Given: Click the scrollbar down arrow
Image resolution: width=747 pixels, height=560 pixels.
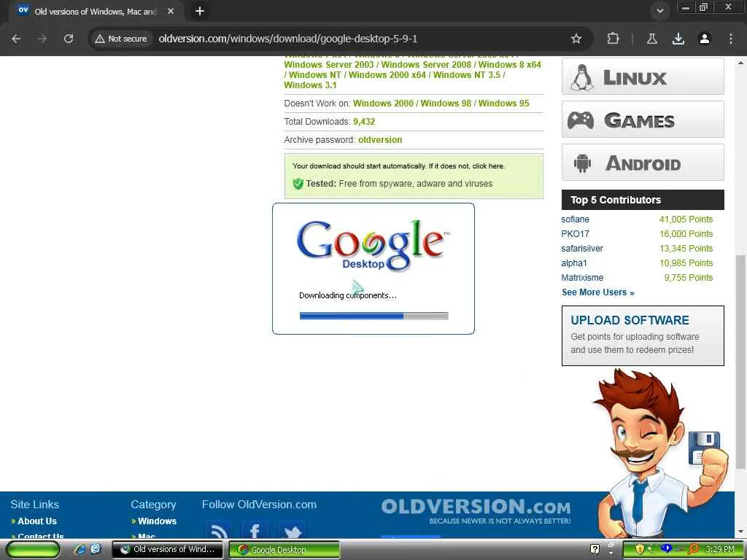Looking at the screenshot, I should [740, 532].
